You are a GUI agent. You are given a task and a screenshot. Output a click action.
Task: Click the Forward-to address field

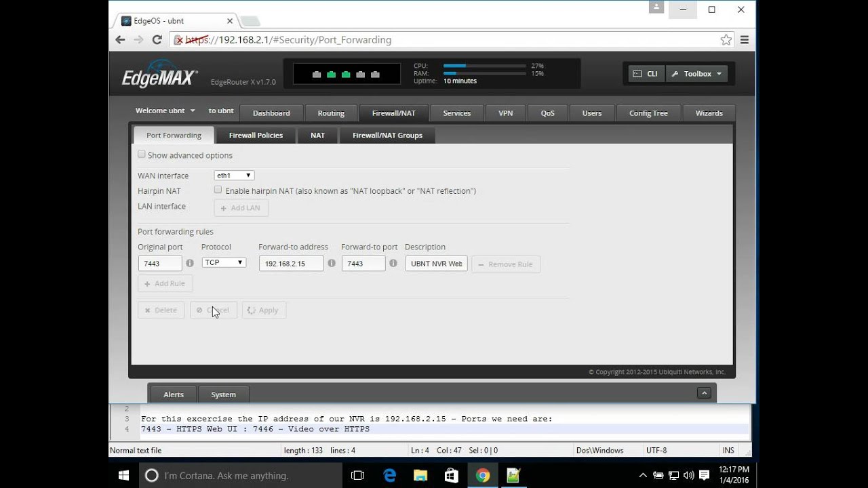click(x=292, y=264)
